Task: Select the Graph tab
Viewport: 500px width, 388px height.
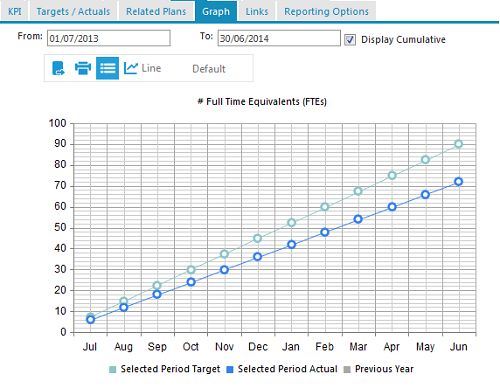Action: [216, 11]
